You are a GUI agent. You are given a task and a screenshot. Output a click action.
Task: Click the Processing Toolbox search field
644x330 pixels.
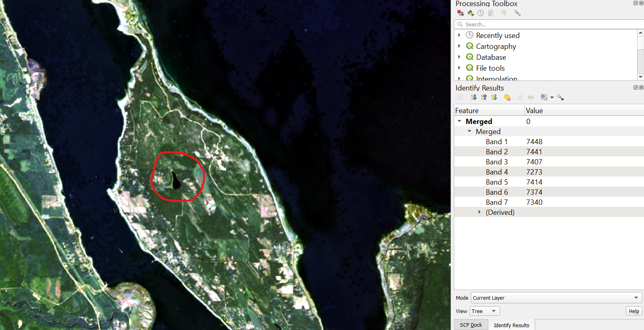[549, 24]
